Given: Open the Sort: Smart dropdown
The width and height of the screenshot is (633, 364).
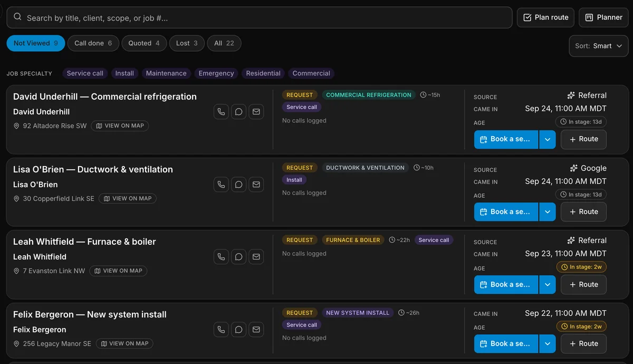Looking at the screenshot, I should click(x=599, y=46).
